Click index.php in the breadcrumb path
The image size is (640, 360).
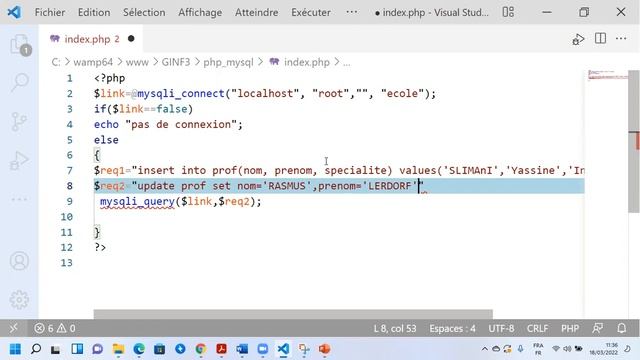point(307,62)
